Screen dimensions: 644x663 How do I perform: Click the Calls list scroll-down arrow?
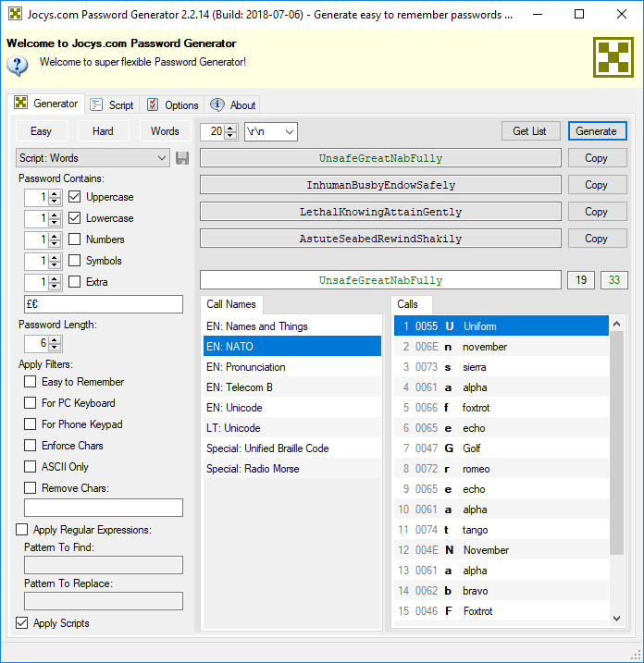click(616, 619)
